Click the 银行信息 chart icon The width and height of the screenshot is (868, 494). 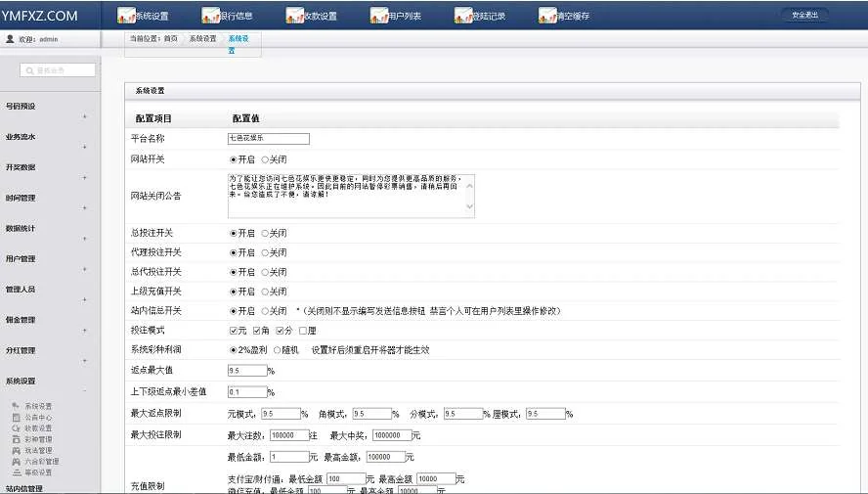tap(210, 16)
